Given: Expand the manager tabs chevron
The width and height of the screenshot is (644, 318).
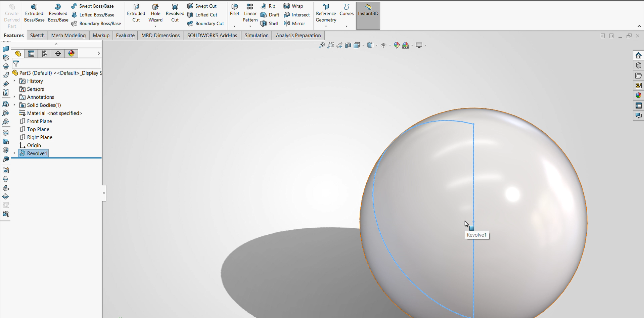Looking at the screenshot, I should [99, 53].
